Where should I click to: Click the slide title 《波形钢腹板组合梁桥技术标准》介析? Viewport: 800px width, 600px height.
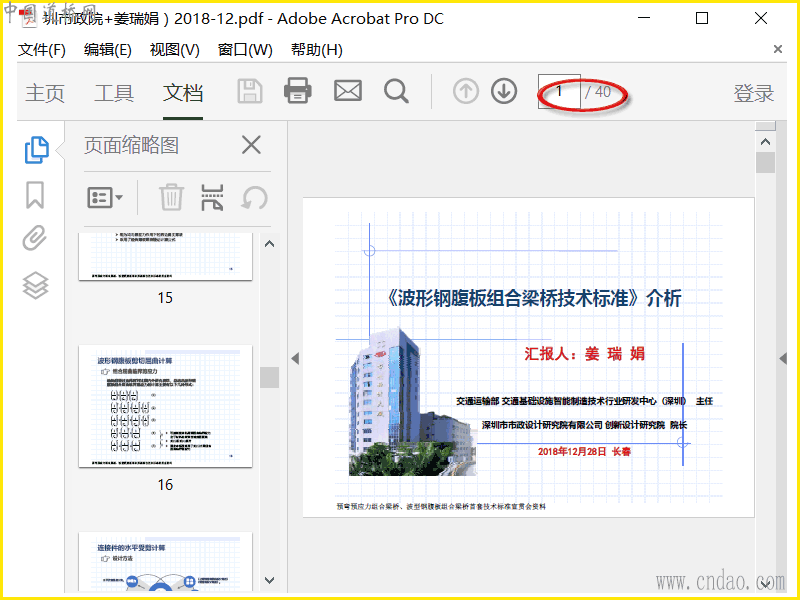point(534,298)
